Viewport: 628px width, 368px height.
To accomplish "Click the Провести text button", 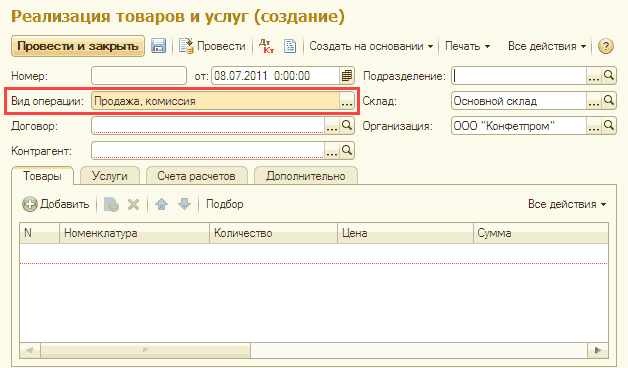I will pos(221,46).
